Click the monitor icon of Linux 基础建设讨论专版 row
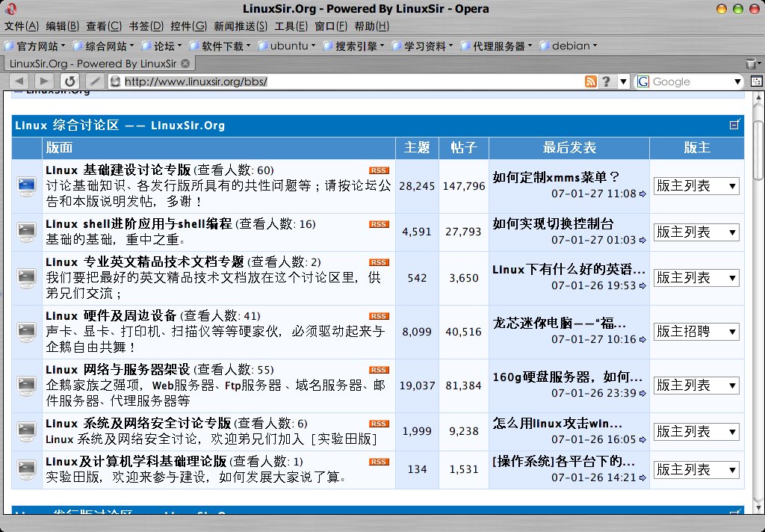 pos(27,186)
